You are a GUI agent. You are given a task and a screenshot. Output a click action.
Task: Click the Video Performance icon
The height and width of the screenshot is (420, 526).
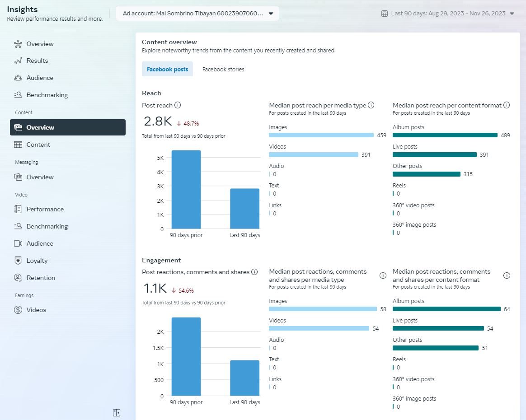18,209
